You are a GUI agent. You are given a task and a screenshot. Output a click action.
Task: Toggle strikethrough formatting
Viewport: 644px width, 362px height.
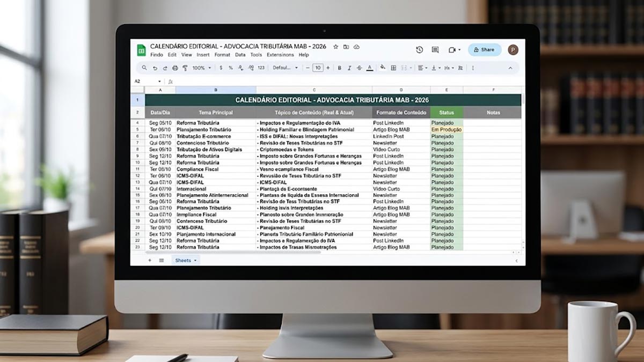[359, 68]
